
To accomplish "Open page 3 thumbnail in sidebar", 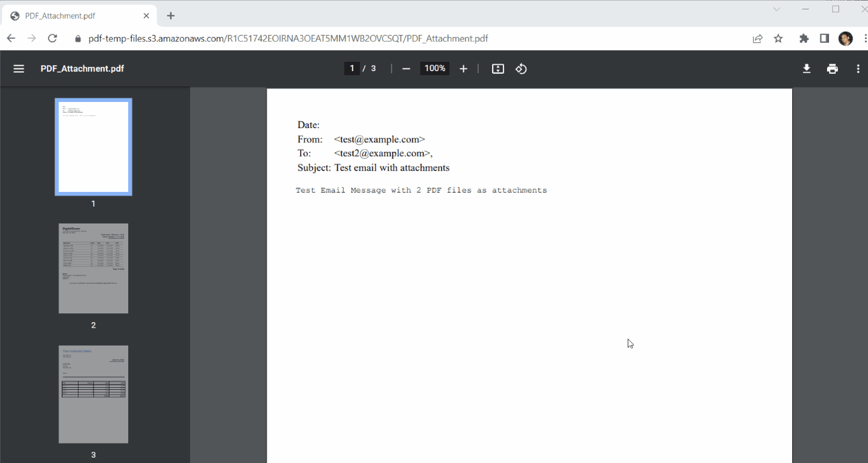I will pos(93,394).
